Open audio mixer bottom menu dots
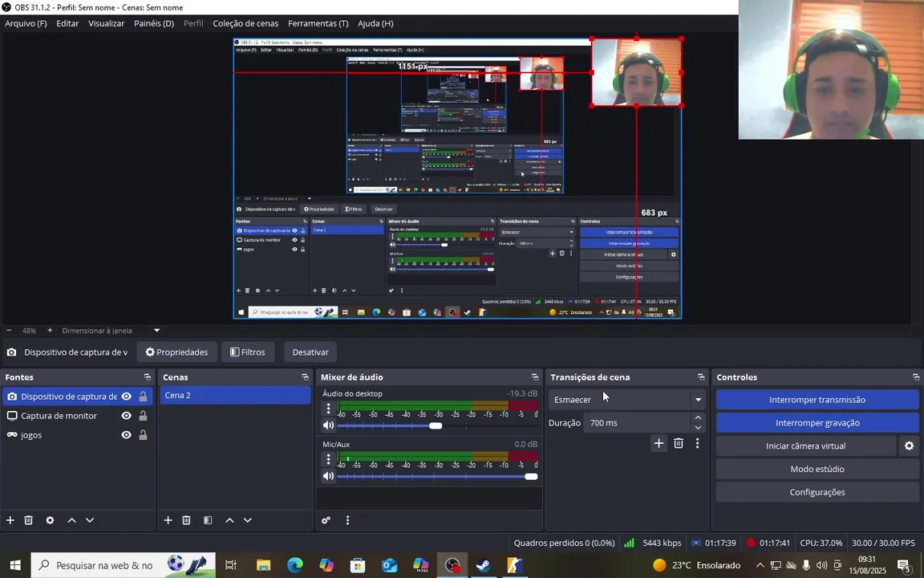The height and width of the screenshot is (578, 924). pos(347,520)
